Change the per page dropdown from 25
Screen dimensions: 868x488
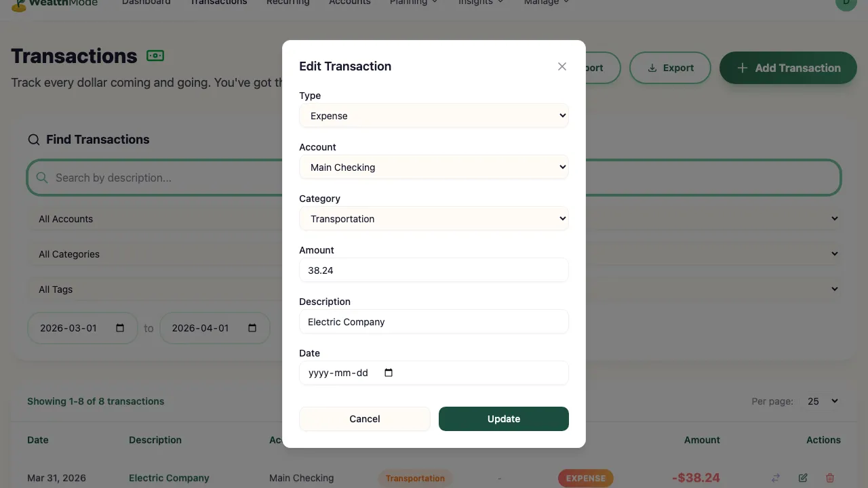[821, 401]
